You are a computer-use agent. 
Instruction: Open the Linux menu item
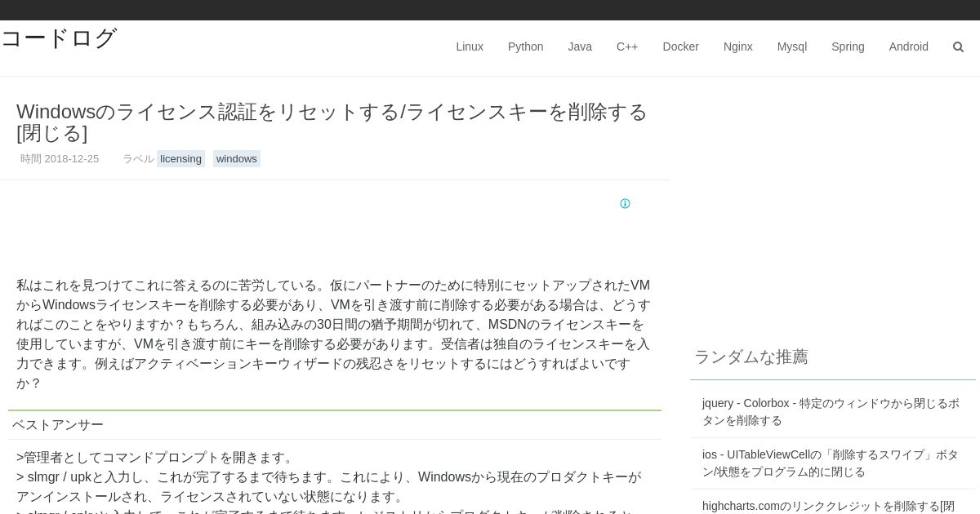470,47
